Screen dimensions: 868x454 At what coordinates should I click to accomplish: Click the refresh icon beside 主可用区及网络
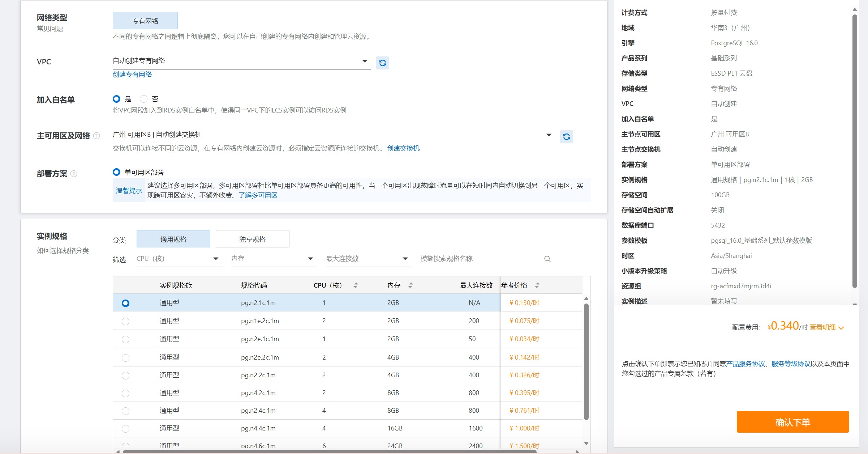[566, 137]
